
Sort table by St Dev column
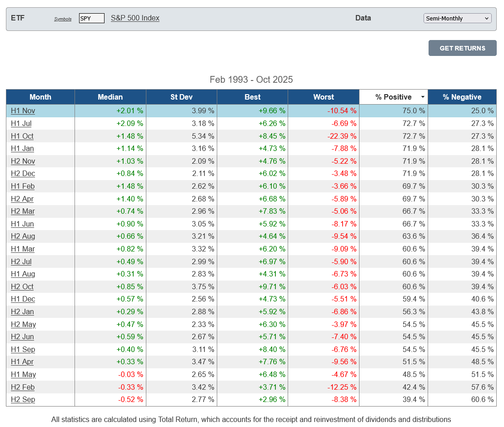(181, 97)
